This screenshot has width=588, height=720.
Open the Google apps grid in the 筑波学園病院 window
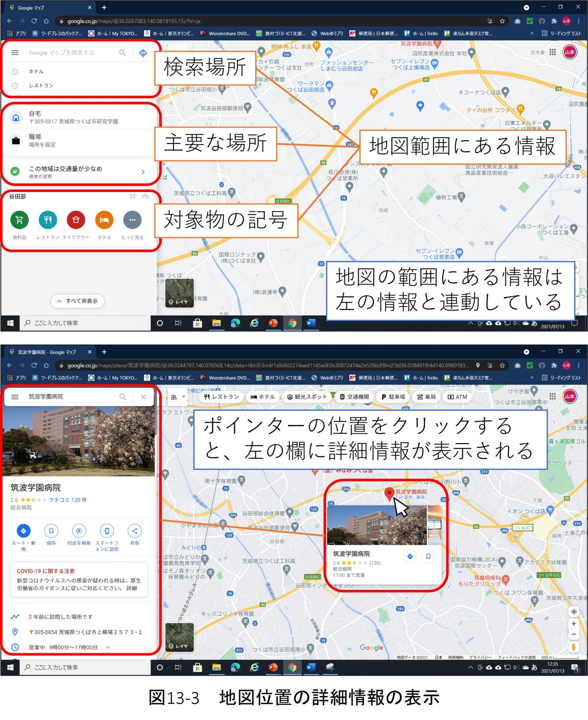coord(553,396)
